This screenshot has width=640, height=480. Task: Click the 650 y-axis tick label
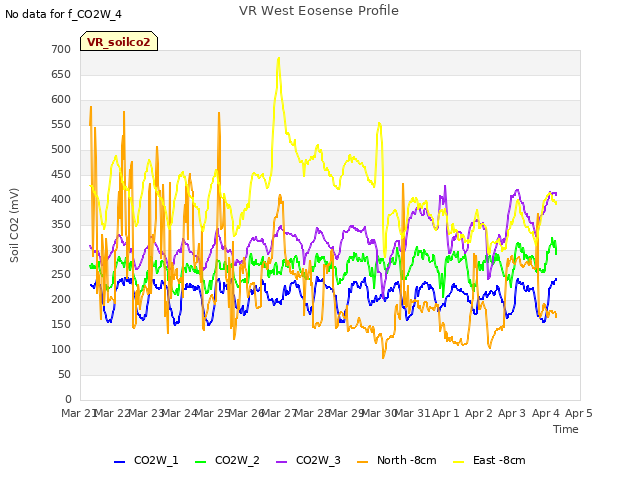tap(61, 74)
